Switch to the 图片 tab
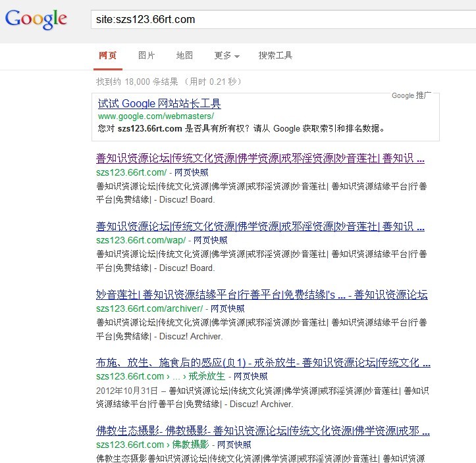 pos(146,55)
